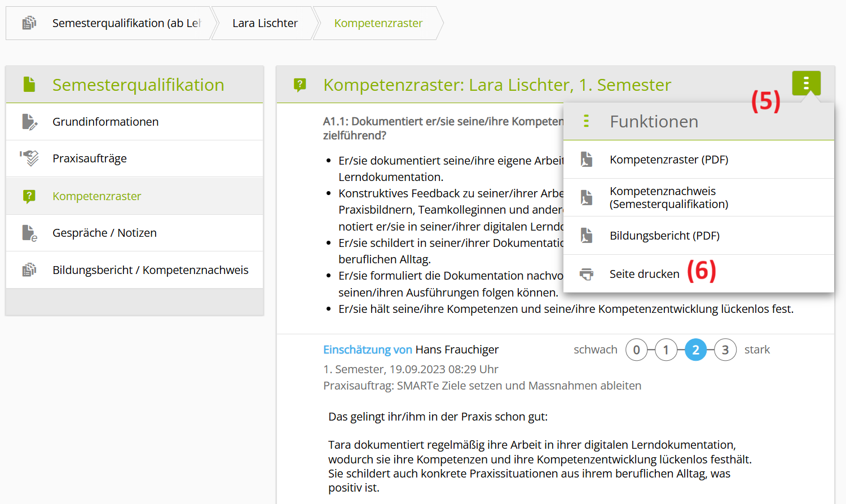Click the Grundinformationen document icon

pos(29,122)
